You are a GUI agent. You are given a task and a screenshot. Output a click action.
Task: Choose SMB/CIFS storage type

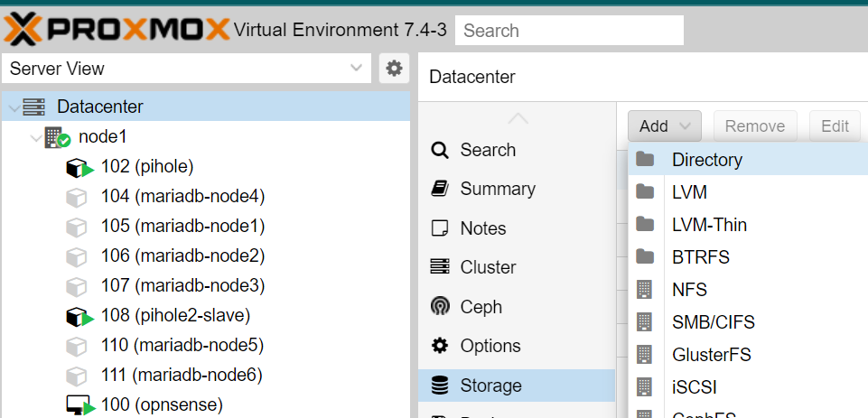pyautogui.click(x=749, y=321)
